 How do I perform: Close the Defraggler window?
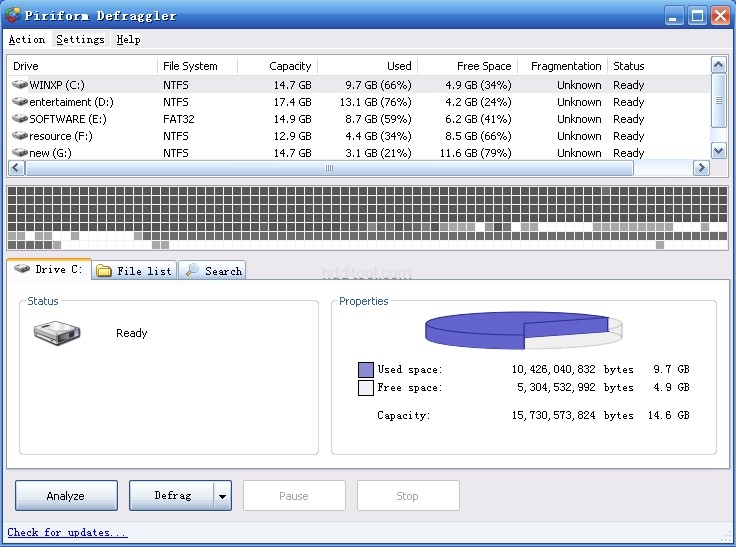(720, 15)
